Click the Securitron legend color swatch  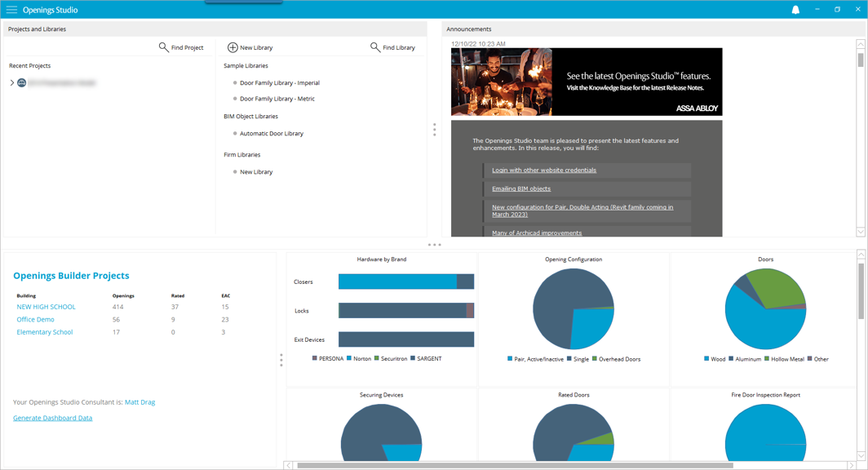click(x=376, y=358)
